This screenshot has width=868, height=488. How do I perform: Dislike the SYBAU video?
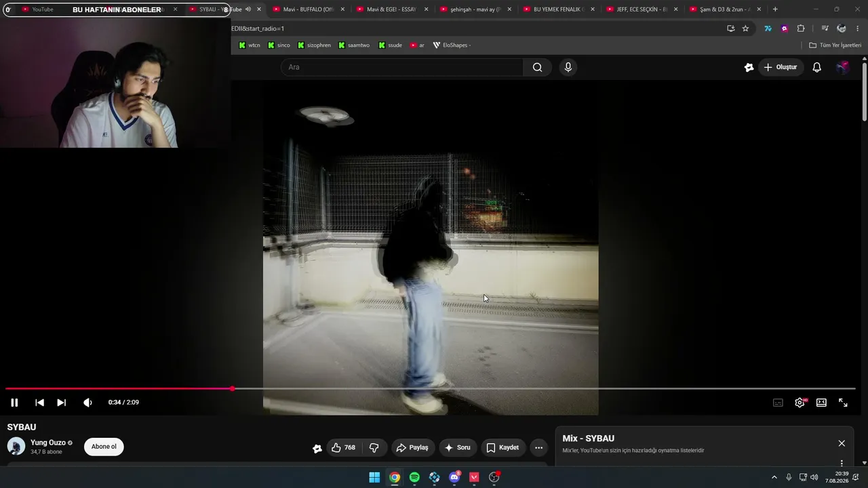click(x=374, y=447)
